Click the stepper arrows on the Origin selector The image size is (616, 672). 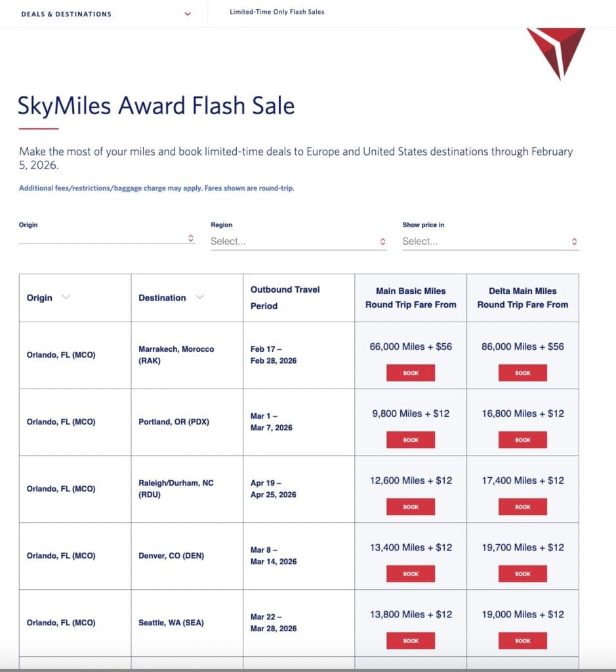coord(190,239)
